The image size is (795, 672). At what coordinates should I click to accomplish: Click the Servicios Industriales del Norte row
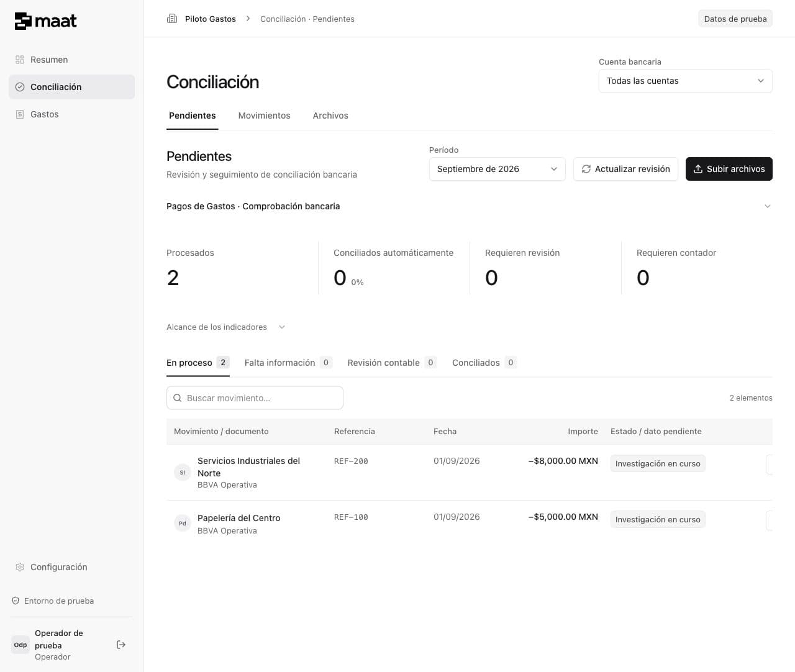pos(470,473)
